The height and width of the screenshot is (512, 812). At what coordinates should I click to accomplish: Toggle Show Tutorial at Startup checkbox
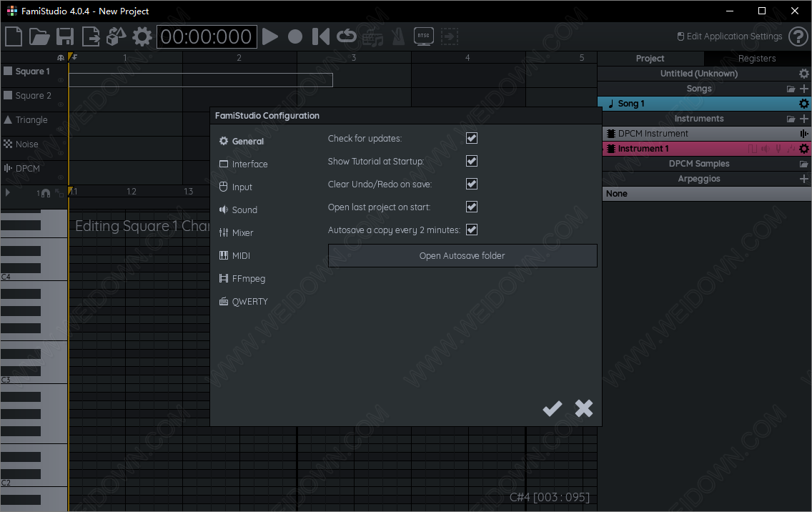tap(472, 161)
